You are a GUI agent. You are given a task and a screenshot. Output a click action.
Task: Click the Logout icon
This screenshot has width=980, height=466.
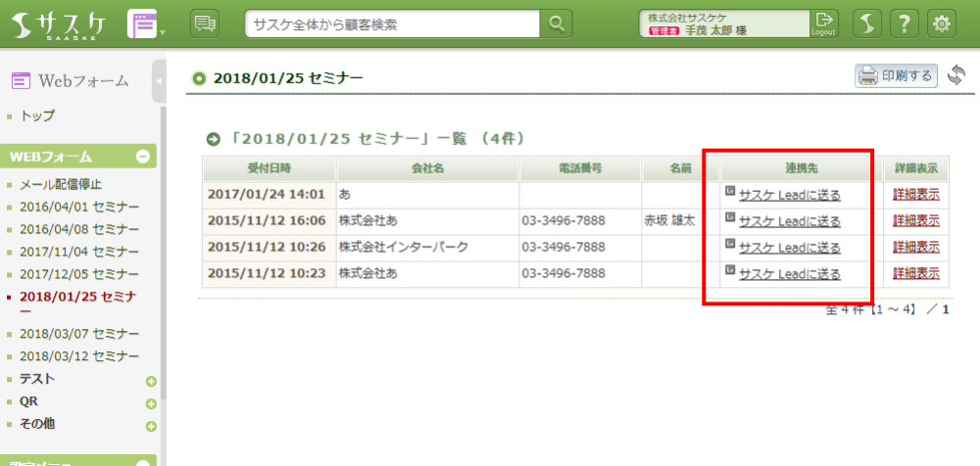click(x=824, y=23)
